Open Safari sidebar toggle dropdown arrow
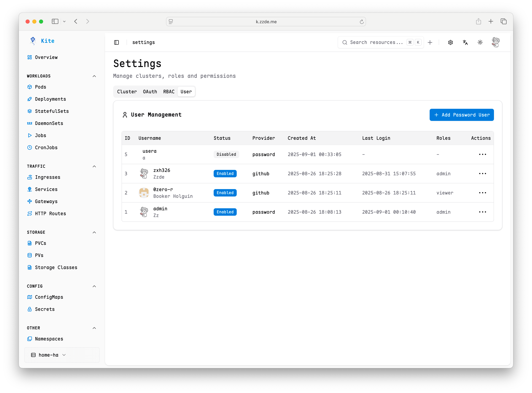 [x=64, y=21]
